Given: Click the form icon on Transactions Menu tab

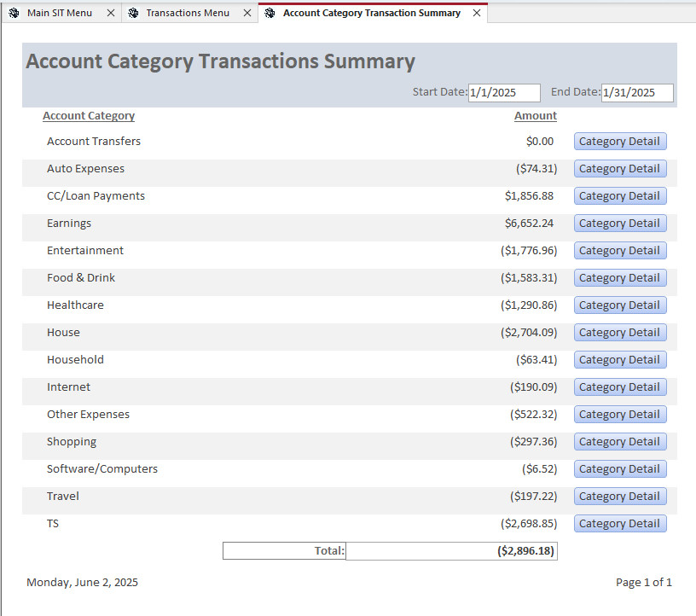Looking at the screenshot, I should pos(133,13).
